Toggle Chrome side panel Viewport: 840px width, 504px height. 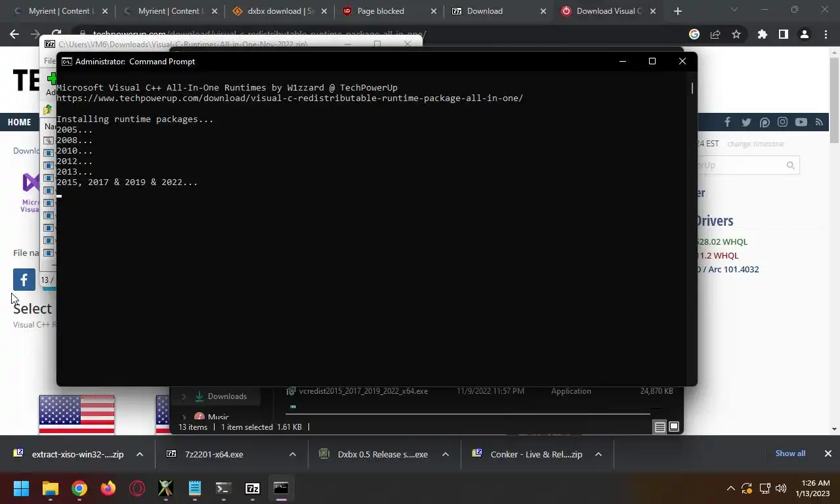pyautogui.click(x=783, y=34)
